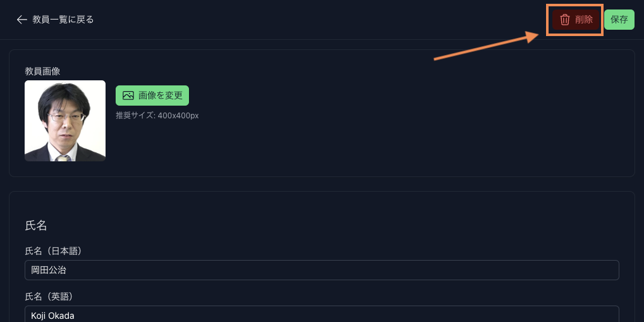This screenshot has height=322, width=644.
Task: Click the picture icon on 画像を変更
Action: (x=128, y=96)
